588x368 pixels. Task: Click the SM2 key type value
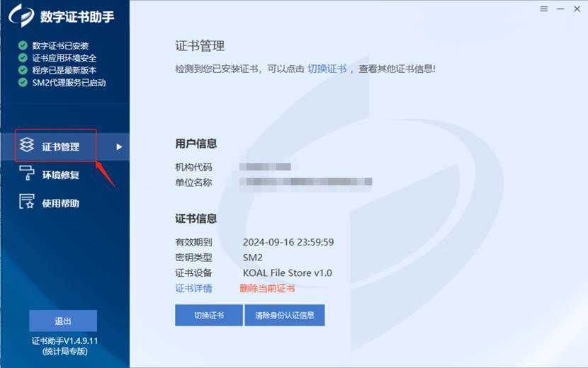point(253,258)
